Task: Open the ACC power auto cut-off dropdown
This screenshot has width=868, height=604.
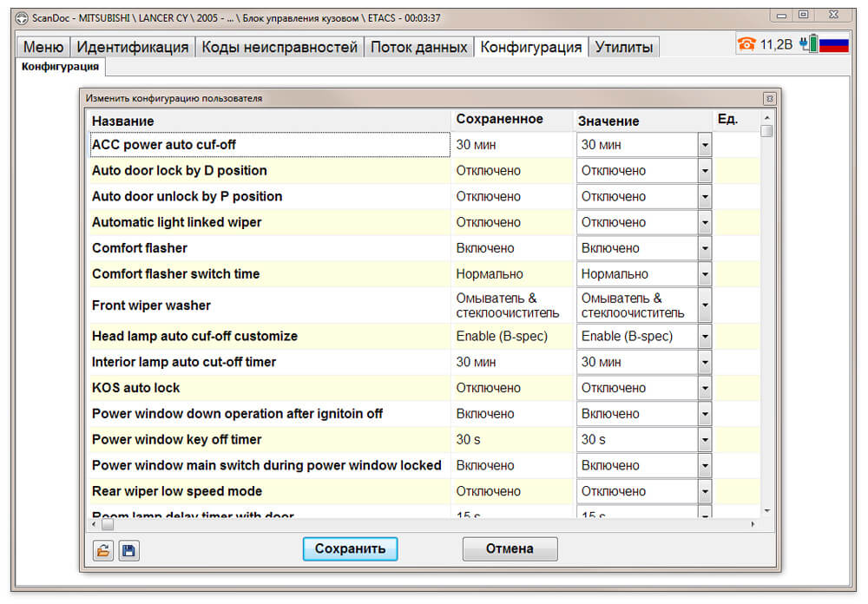Action: pos(705,145)
